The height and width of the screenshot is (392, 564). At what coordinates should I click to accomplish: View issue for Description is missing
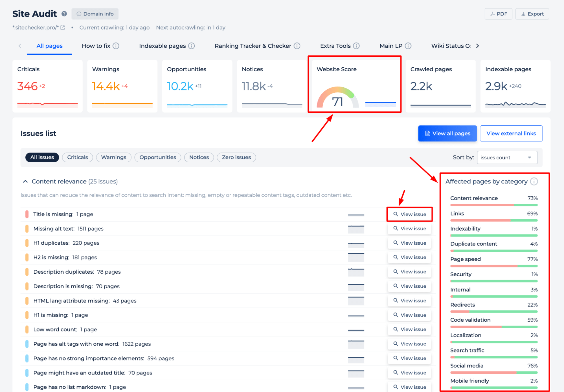coord(409,286)
